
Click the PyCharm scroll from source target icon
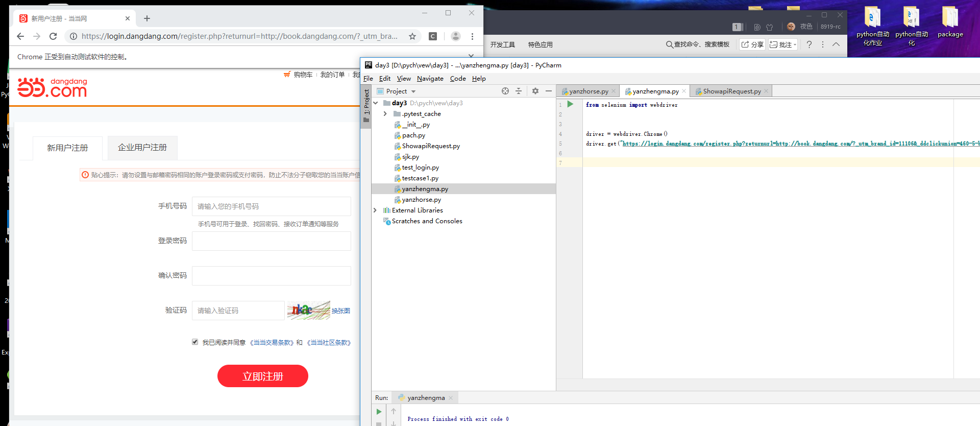[x=505, y=91]
